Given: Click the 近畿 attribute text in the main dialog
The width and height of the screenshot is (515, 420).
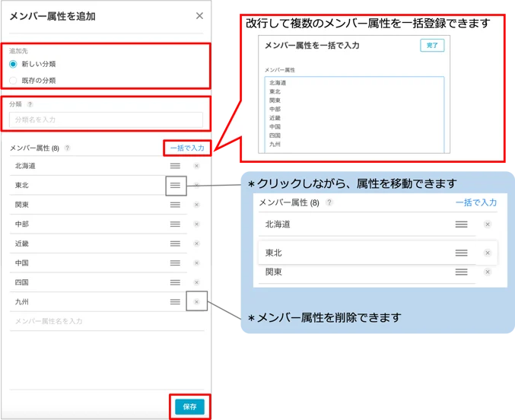Looking at the screenshot, I should point(21,243).
